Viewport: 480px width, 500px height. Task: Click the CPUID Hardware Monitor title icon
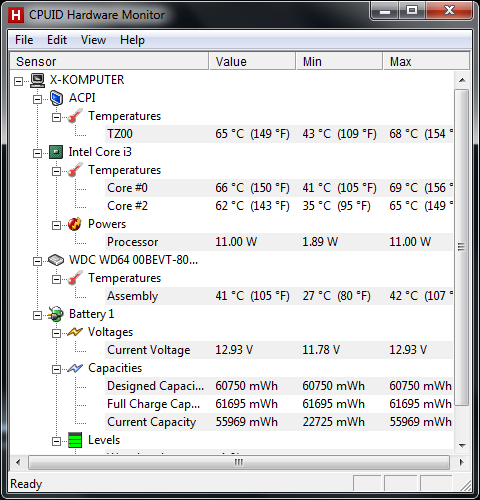[16, 15]
